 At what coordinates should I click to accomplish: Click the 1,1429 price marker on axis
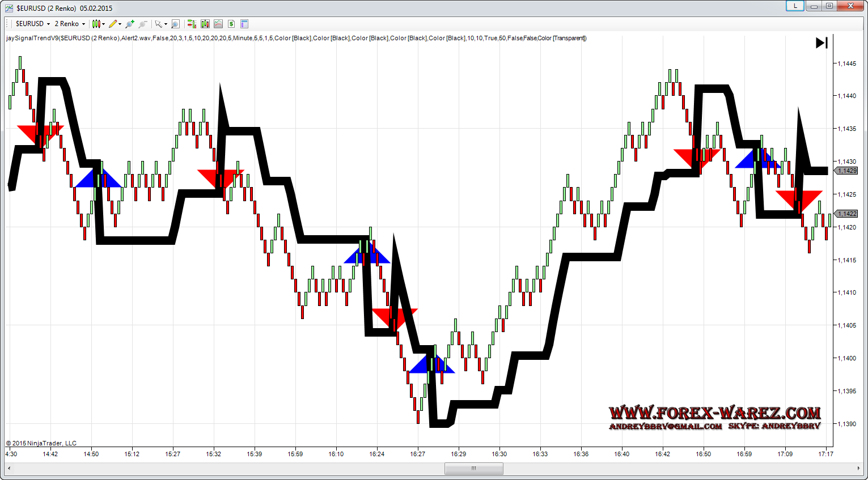coord(848,171)
